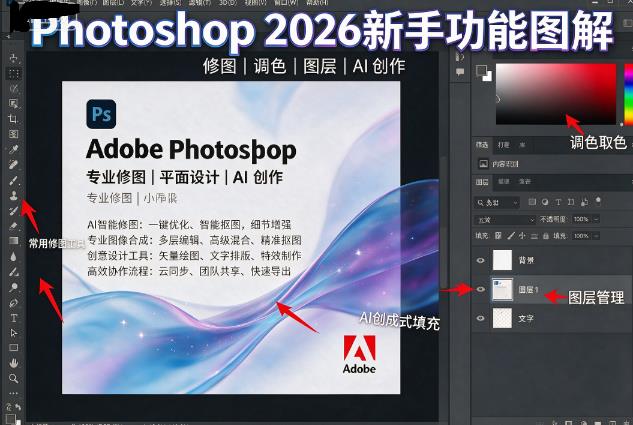
Task: Select the Pen tool
Action: pyautogui.click(x=14, y=302)
